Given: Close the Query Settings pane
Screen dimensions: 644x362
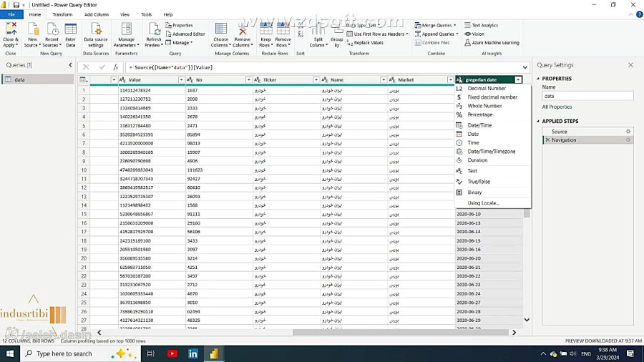Looking at the screenshot, I should point(630,65).
